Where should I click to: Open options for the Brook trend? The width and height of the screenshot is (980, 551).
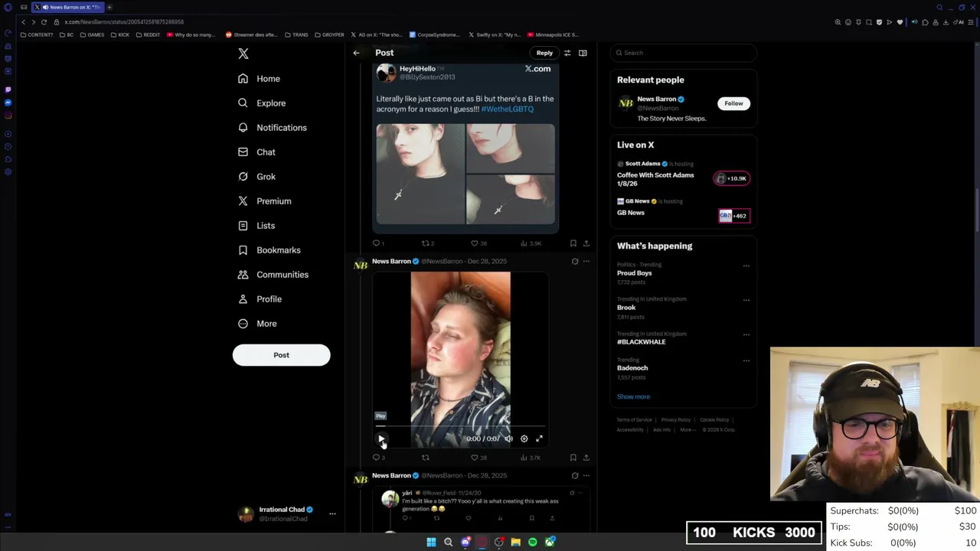746,301
